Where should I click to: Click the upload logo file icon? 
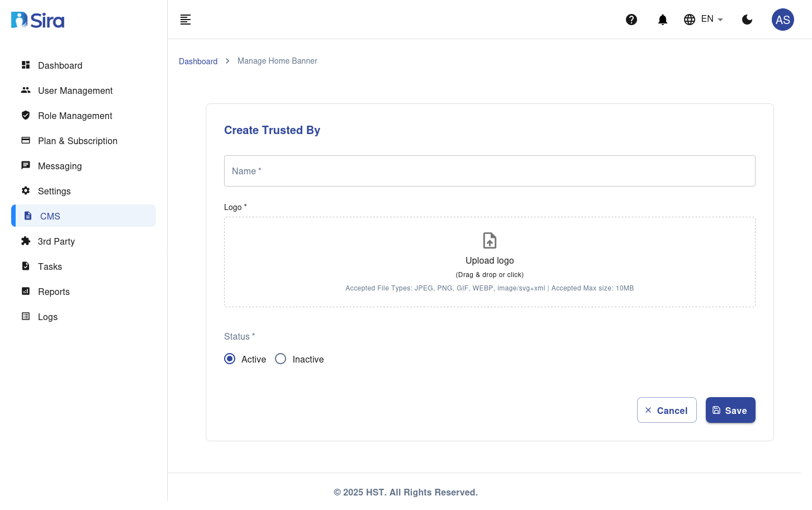(490, 241)
